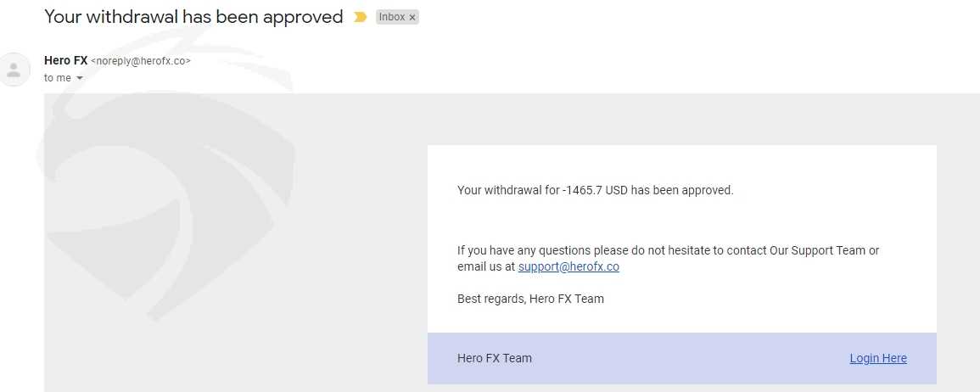Select the Inbox label chip
This screenshot has width=980, height=392.
[397, 18]
